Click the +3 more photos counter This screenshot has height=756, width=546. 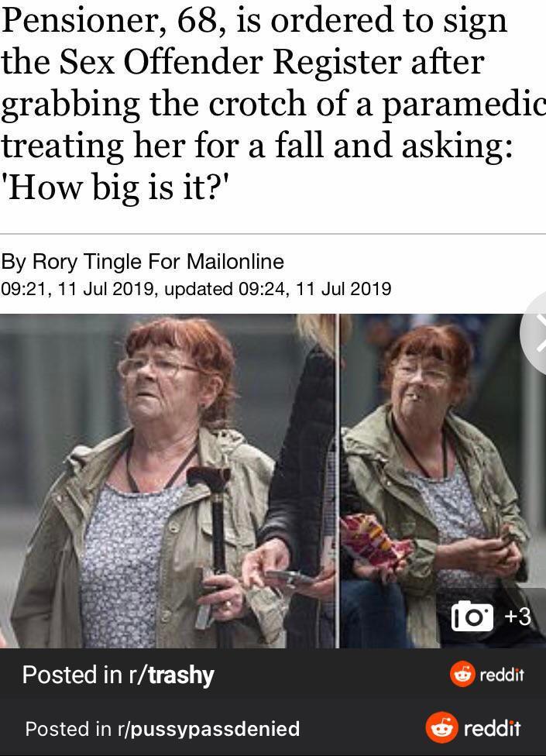[517, 616]
